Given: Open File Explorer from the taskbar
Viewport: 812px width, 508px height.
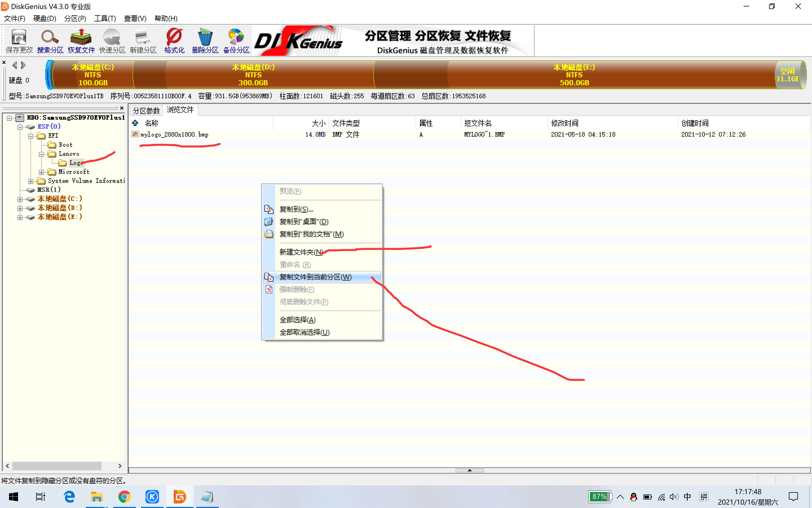Looking at the screenshot, I should pos(97,497).
